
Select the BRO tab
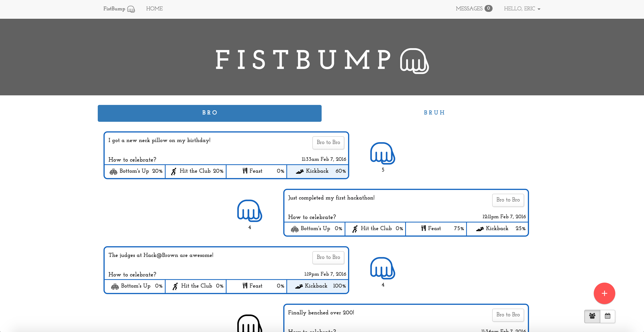coord(209,113)
